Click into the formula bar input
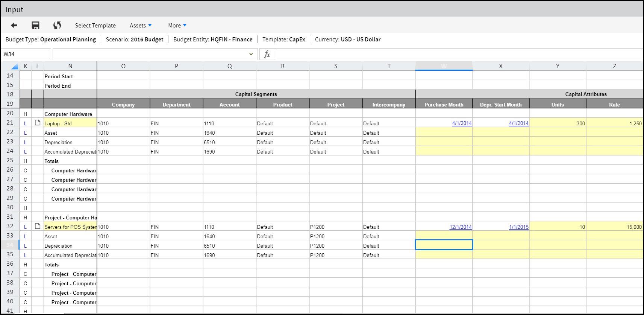Screen dimensions: 644x315 tap(459, 54)
